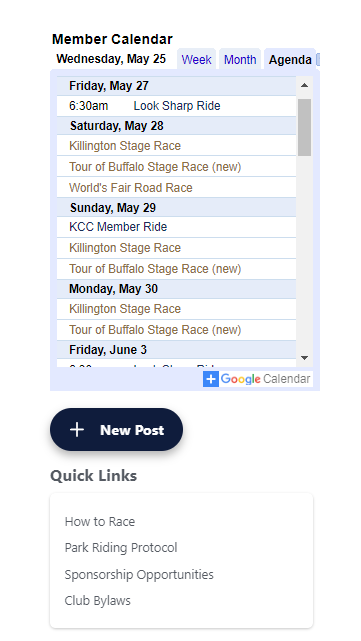Open Monday's Tour of Buffalo Stage Race
Screen dimensions: 361x641
[155, 330]
